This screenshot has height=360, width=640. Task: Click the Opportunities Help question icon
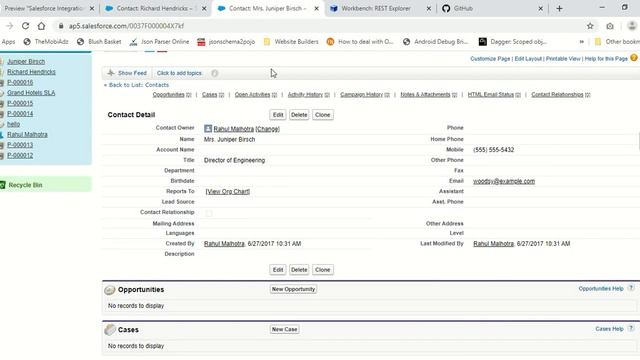click(x=631, y=288)
